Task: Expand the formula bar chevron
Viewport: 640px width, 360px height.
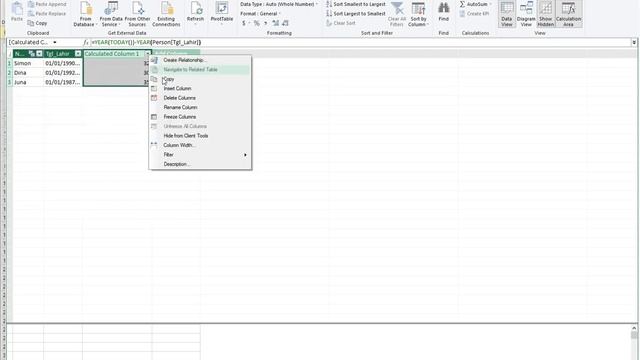Action: [x=634, y=42]
